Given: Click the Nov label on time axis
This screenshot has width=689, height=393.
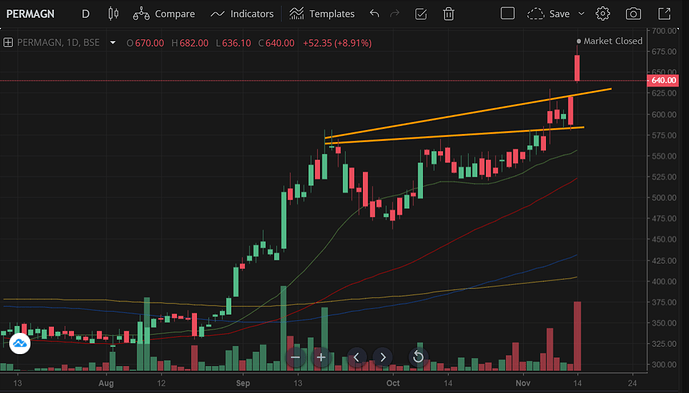Looking at the screenshot, I should pyautogui.click(x=523, y=383).
